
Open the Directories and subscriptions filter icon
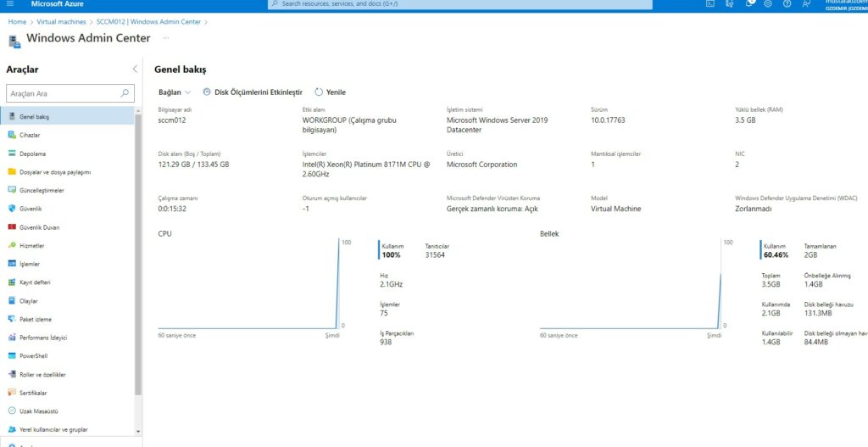(x=730, y=3)
